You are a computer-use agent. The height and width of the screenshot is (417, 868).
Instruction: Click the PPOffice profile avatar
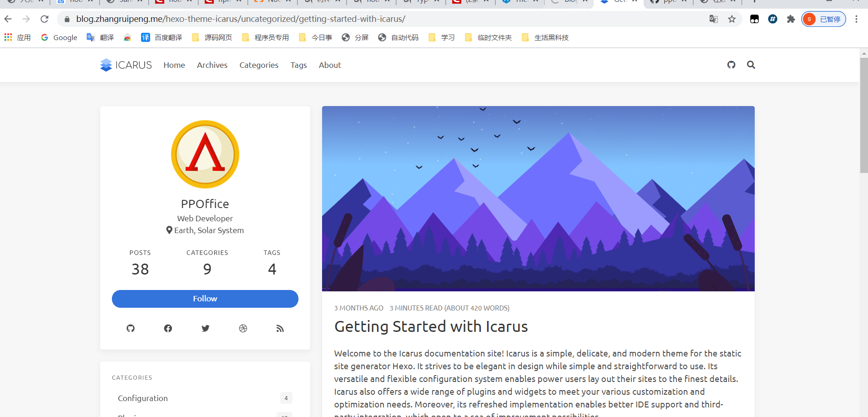click(x=205, y=154)
